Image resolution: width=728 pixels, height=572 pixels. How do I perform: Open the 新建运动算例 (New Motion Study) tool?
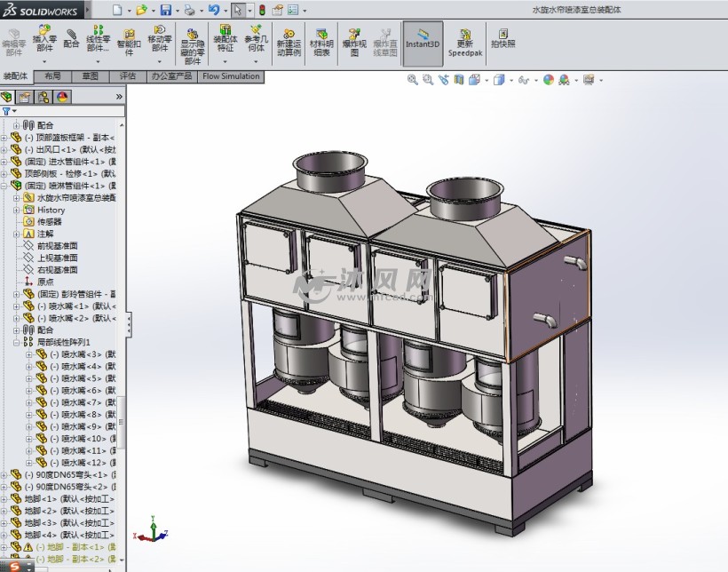point(289,42)
